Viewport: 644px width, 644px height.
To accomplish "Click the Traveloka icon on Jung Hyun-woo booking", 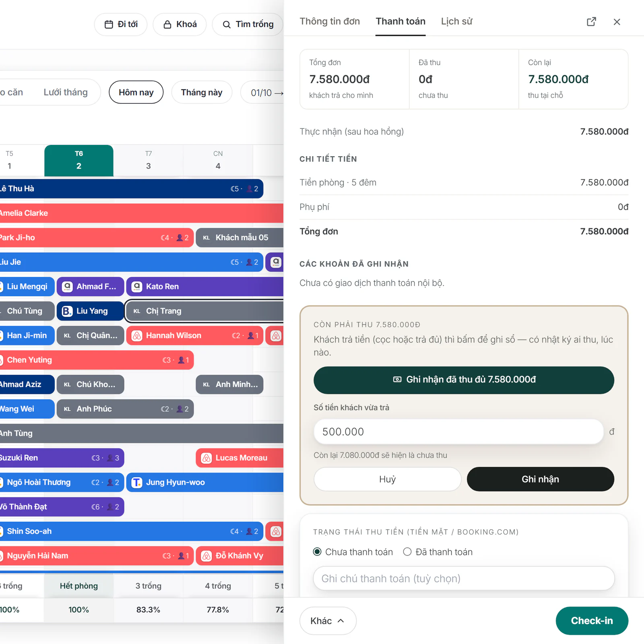I will tap(137, 483).
